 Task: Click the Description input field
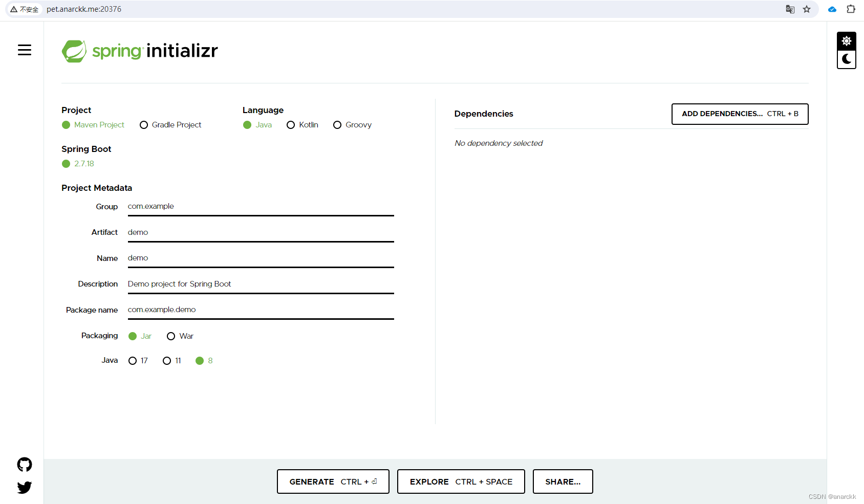coord(261,284)
